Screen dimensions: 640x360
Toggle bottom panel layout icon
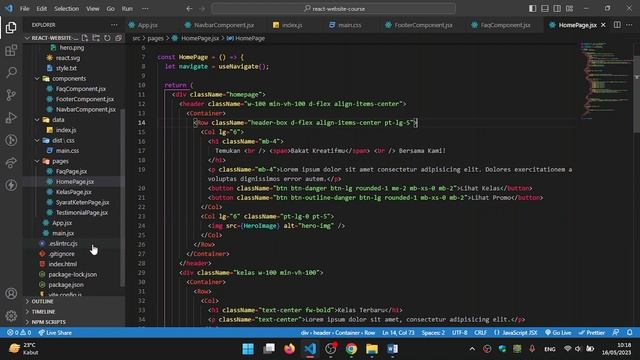tap(544, 9)
